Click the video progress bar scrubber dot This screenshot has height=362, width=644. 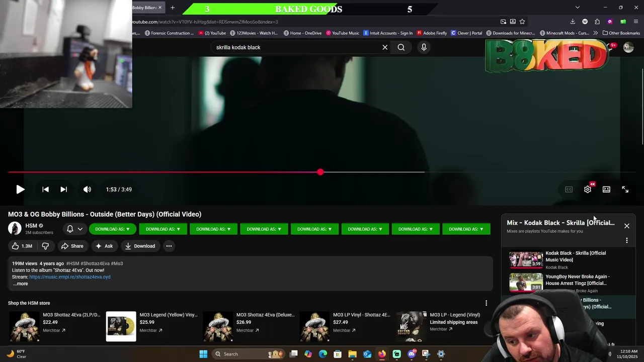pyautogui.click(x=320, y=172)
